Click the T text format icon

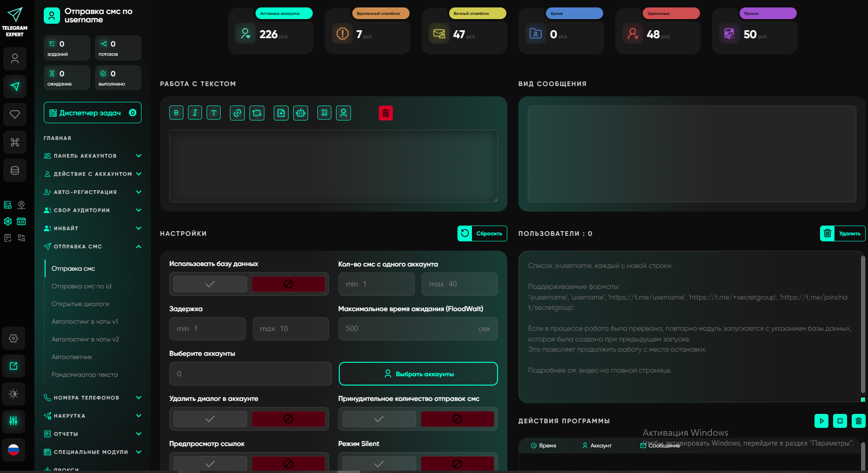[x=214, y=113]
